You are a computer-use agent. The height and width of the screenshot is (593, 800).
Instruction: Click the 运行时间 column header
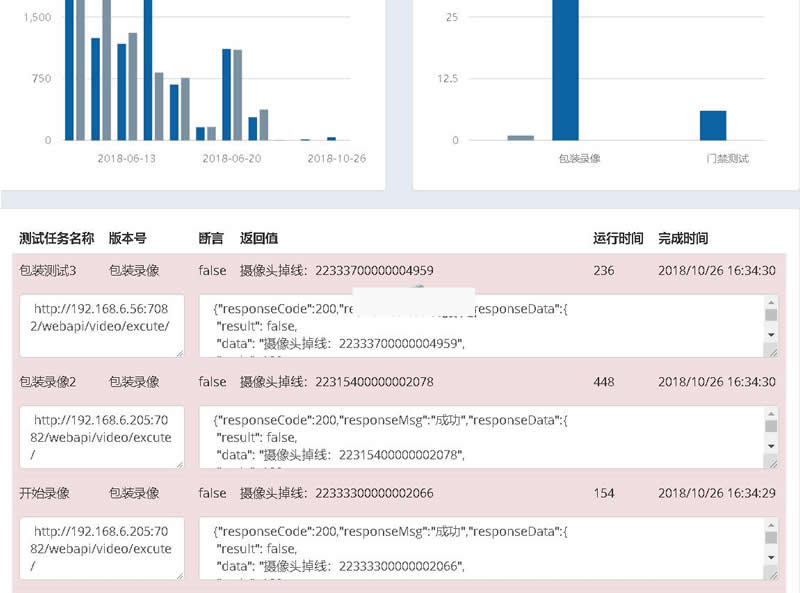pos(618,238)
